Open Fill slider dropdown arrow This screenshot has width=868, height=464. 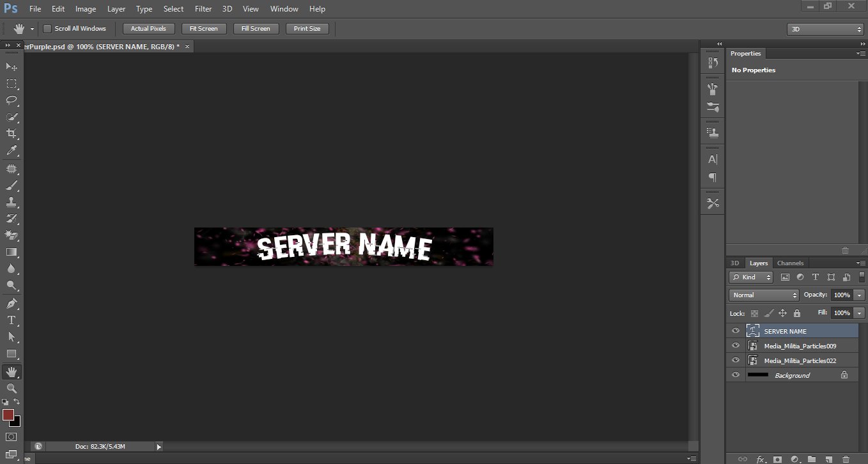click(858, 313)
